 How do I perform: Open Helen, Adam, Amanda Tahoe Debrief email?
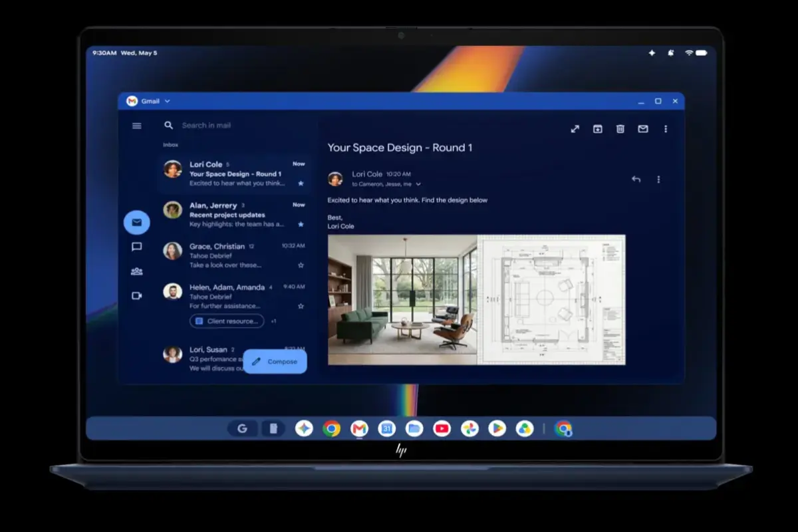(234, 297)
